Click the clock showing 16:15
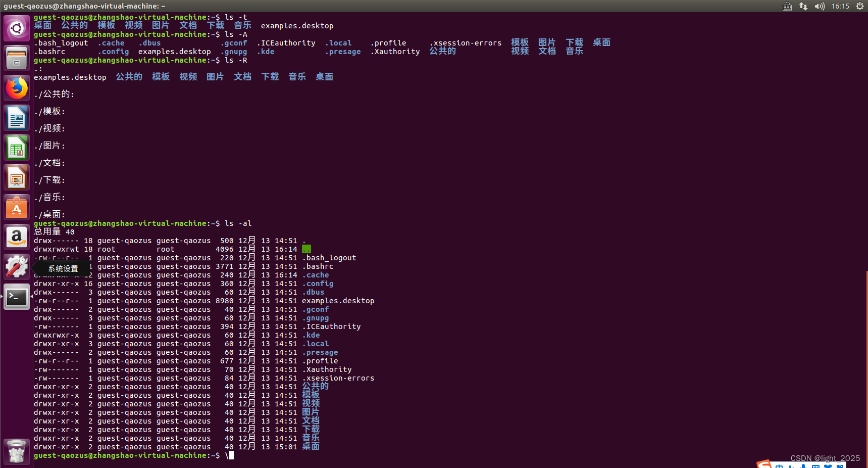This screenshot has height=468, width=868. pos(840,6)
